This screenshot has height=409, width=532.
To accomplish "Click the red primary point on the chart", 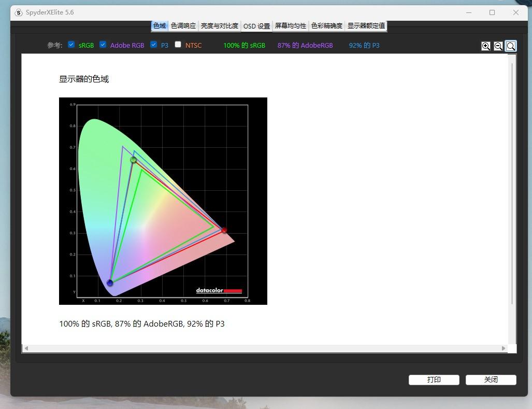I will pyautogui.click(x=224, y=230).
